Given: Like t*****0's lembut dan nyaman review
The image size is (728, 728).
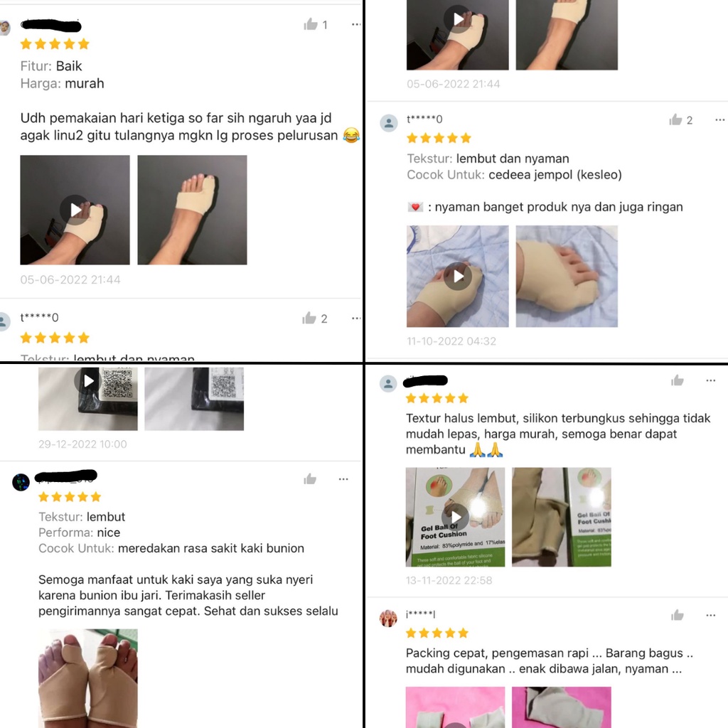Looking at the screenshot, I should (675, 119).
